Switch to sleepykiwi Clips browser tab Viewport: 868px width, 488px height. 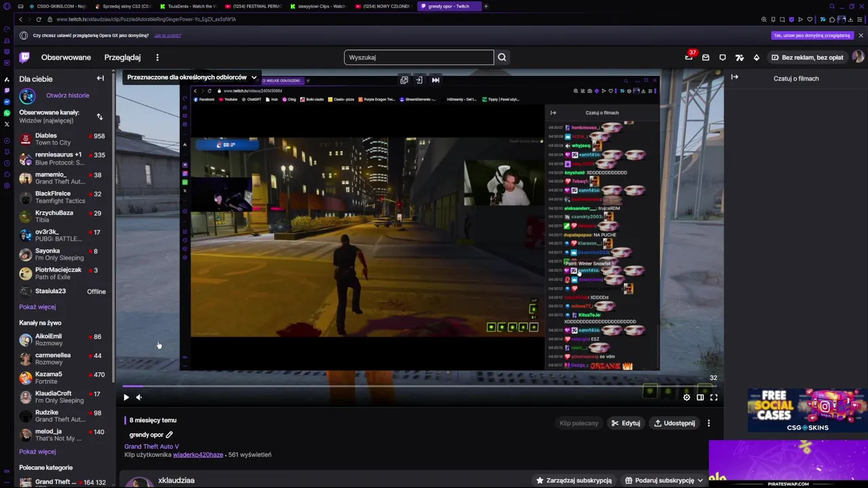point(319,6)
